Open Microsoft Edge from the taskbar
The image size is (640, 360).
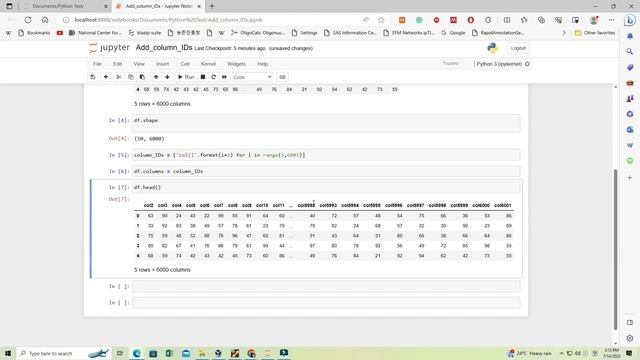(x=137, y=353)
